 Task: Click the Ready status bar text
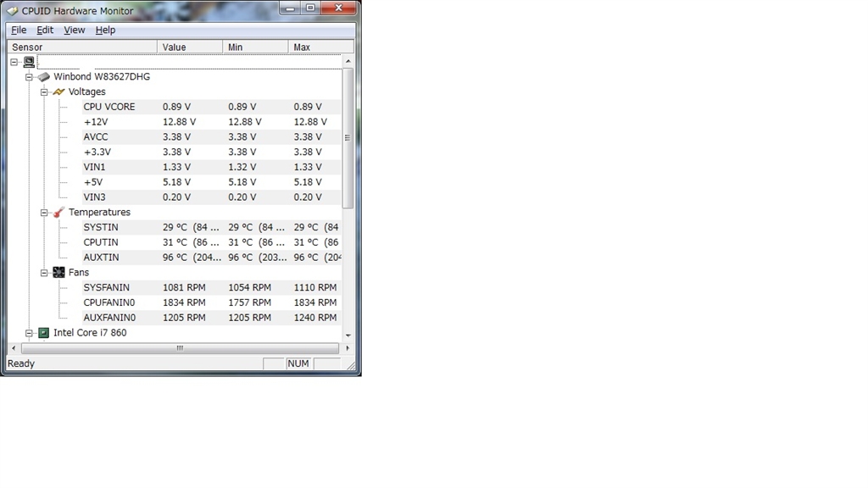[21, 363]
